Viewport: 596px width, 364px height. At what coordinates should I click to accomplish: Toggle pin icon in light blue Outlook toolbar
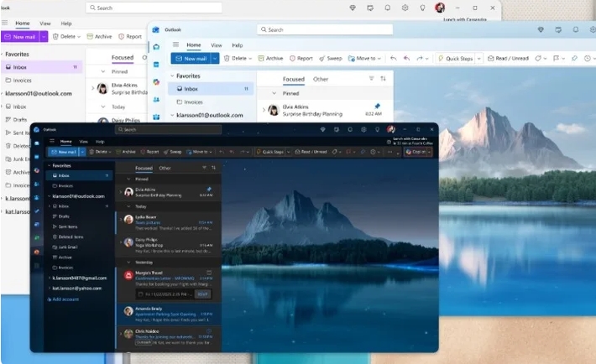pyautogui.click(x=574, y=58)
